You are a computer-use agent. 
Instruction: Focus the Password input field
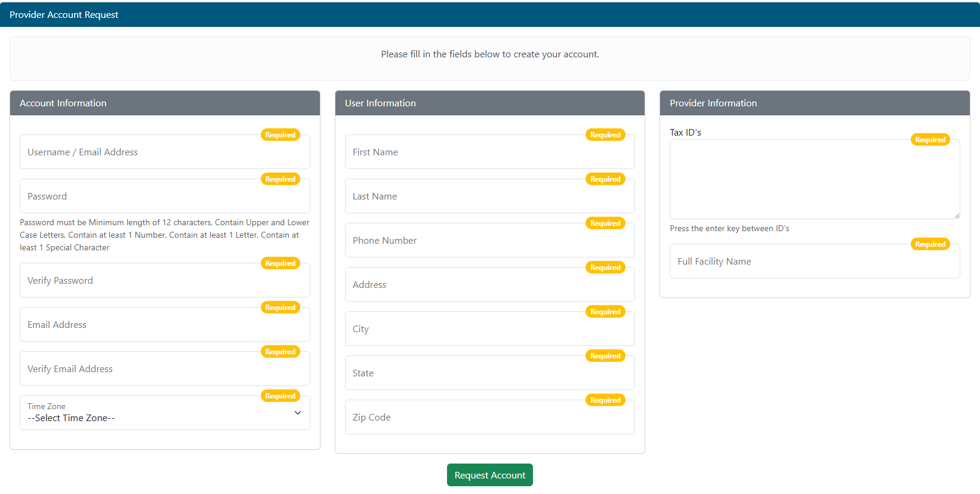click(x=165, y=197)
